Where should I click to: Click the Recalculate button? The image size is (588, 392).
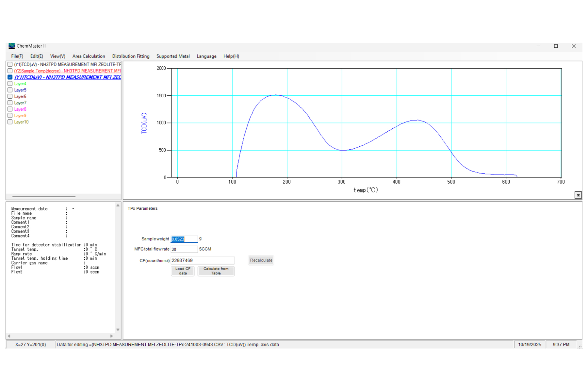click(x=261, y=260)
